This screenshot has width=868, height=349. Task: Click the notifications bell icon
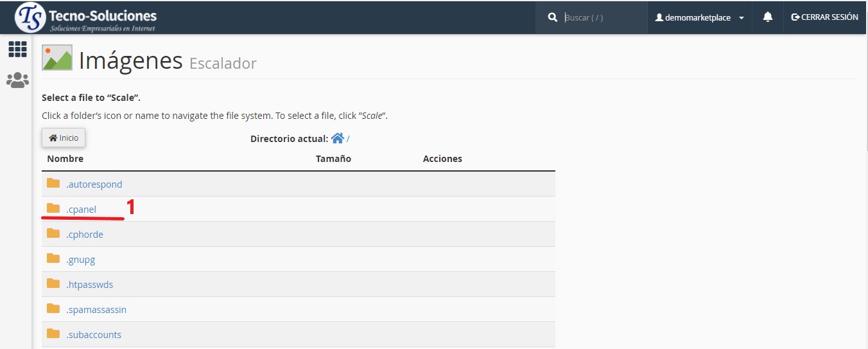coord(767,17)
